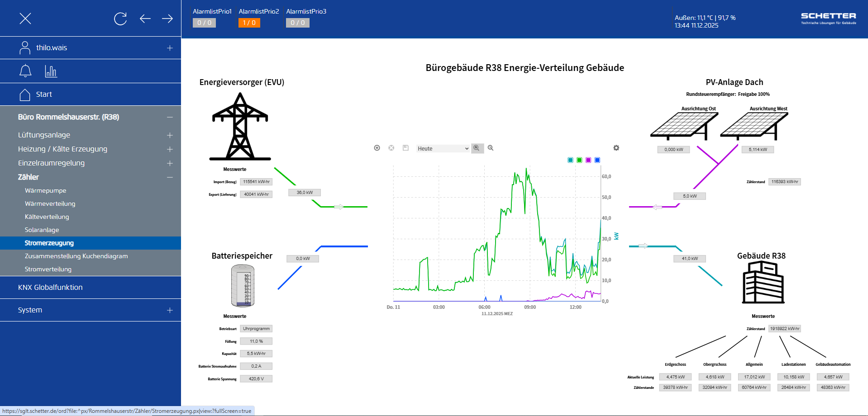Open the bar chart statistics icon
This screenshot has width=868, height=416.
coord(51,71)
